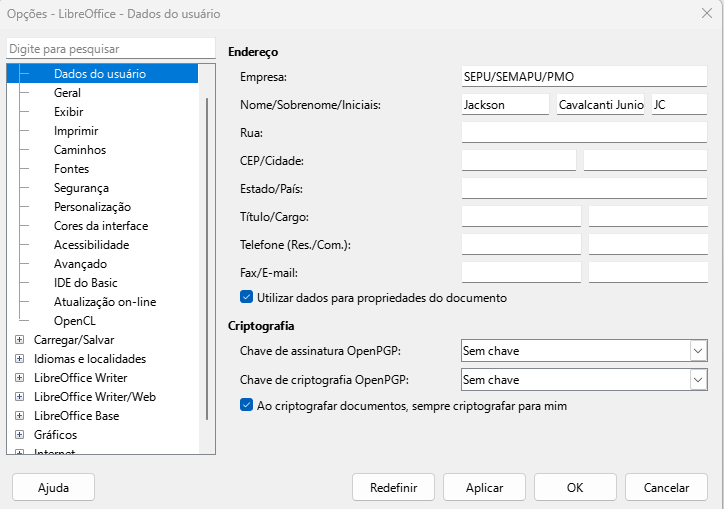The width and height of the screenshot is (724, 509).
Task: Expand the Gráficos node
Action: [19, 434]
